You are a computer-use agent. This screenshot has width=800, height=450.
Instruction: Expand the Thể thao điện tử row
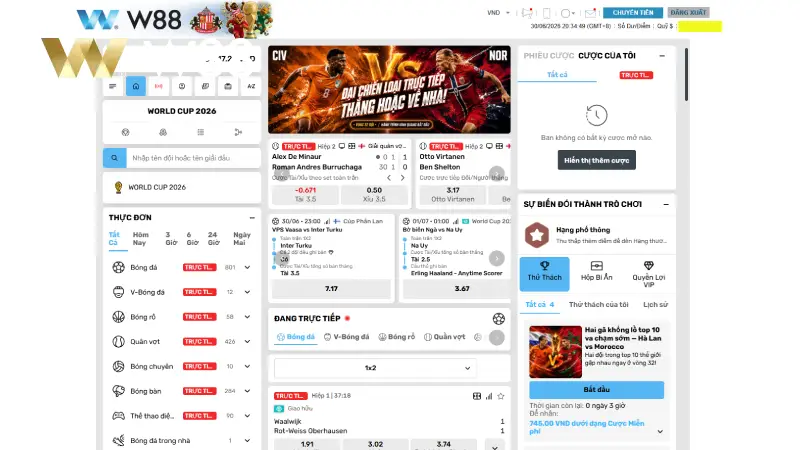tap(247, 416)
